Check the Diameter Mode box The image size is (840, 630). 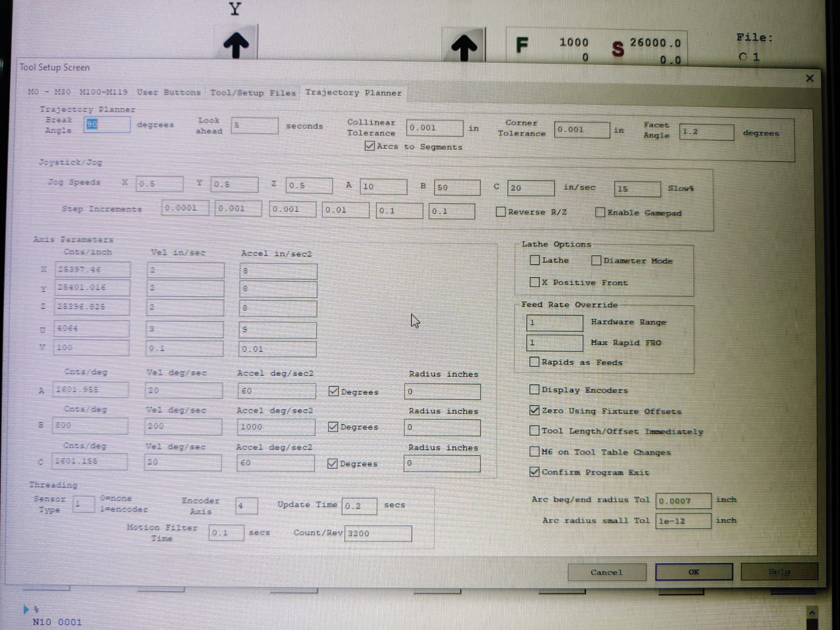[596, 260]
